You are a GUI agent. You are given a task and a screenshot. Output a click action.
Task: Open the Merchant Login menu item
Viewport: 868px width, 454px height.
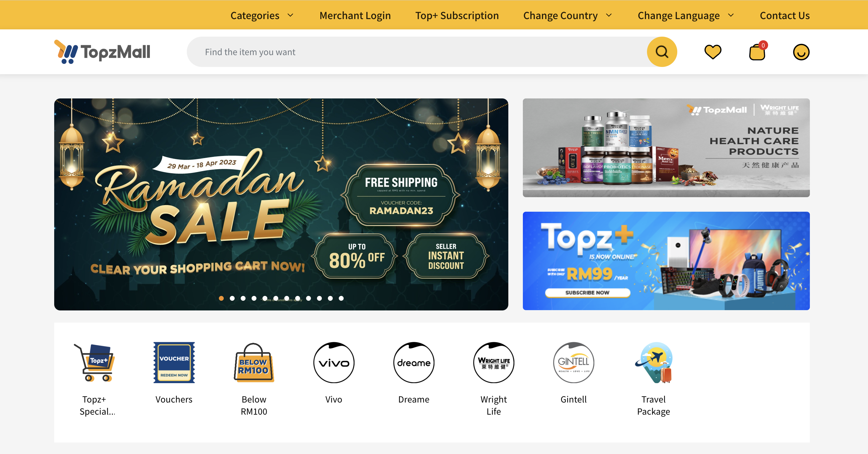[x=355, y=15]
